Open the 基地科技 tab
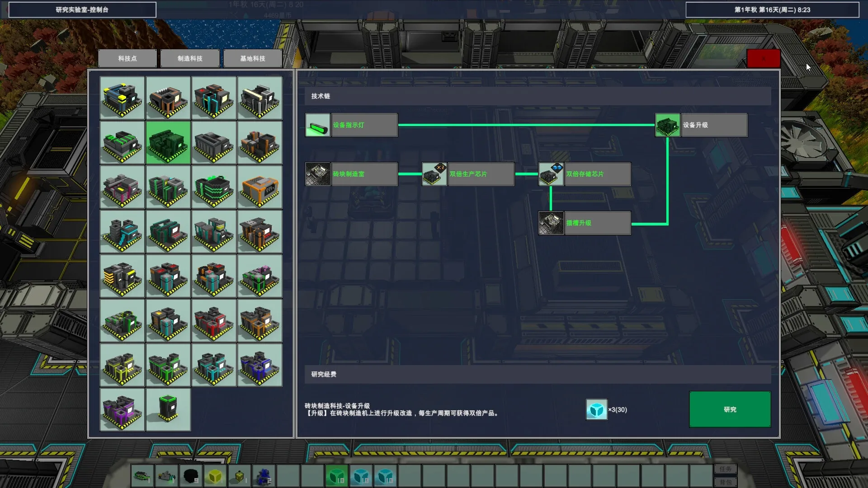Screen dimensions: 868x488 point(253,58)
